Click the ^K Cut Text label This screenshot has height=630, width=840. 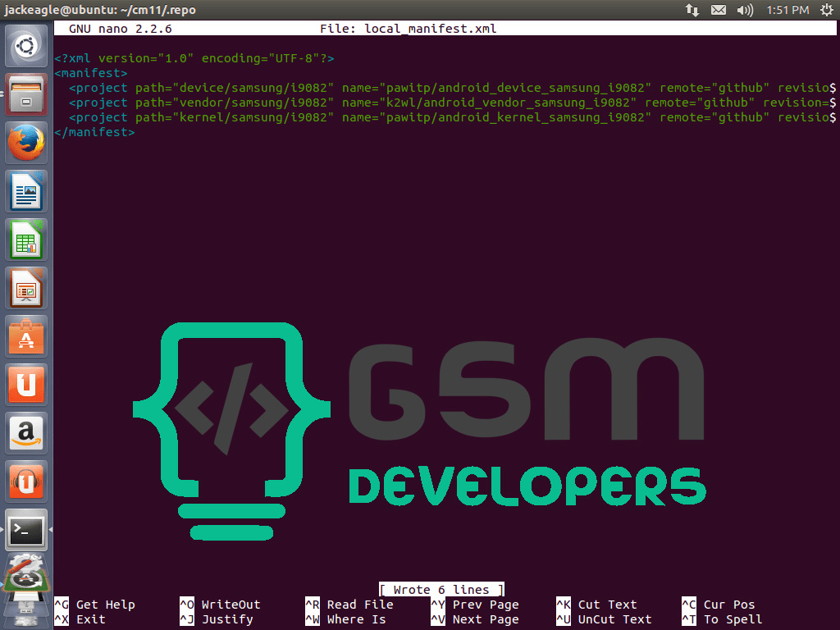(x=597, y=605)
